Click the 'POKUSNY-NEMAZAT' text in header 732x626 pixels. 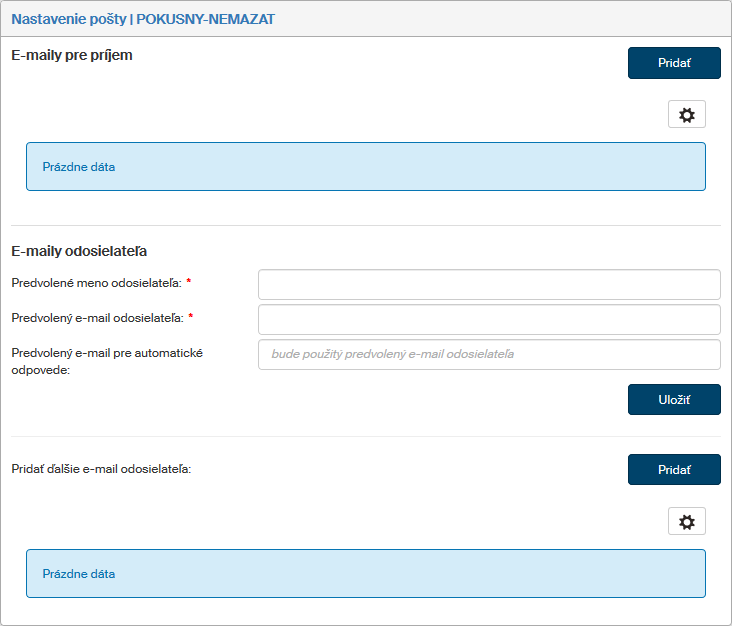click(205, 19)
